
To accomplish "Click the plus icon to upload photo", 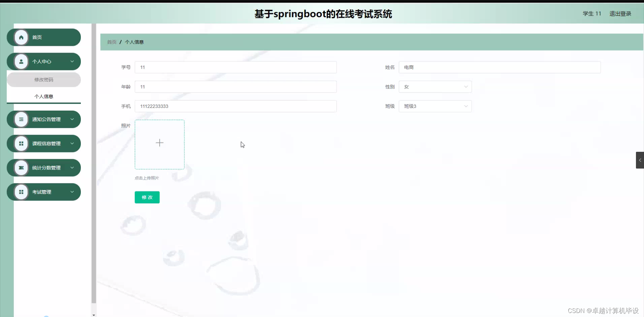I will pos(160,143).
